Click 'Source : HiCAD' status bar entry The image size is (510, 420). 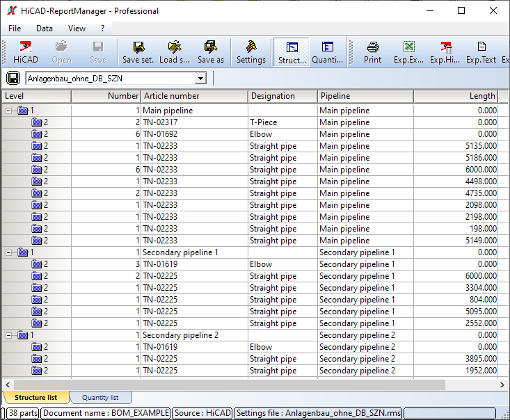pos(202,413)
